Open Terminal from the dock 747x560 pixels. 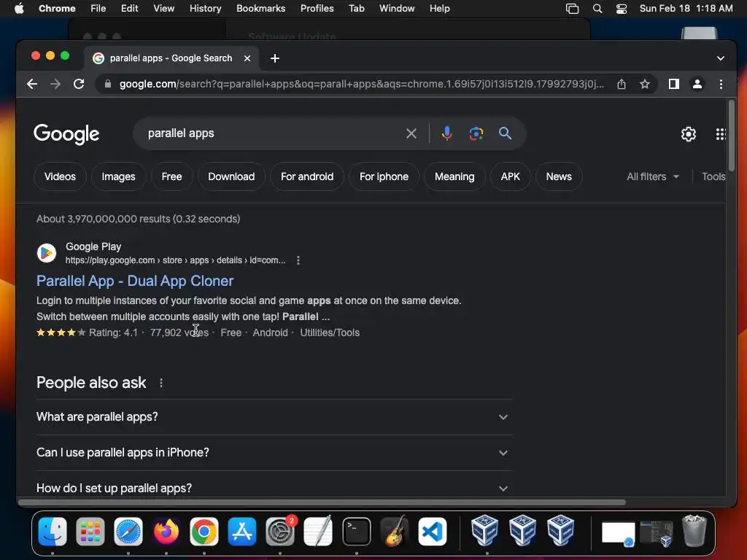tap(356, 532)
